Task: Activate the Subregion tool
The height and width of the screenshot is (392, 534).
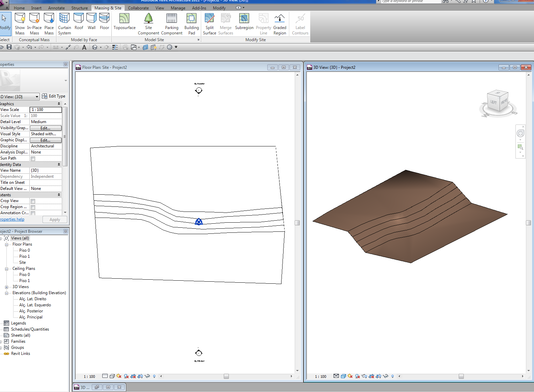Action: pyautogui.click(x=244, y=22)
